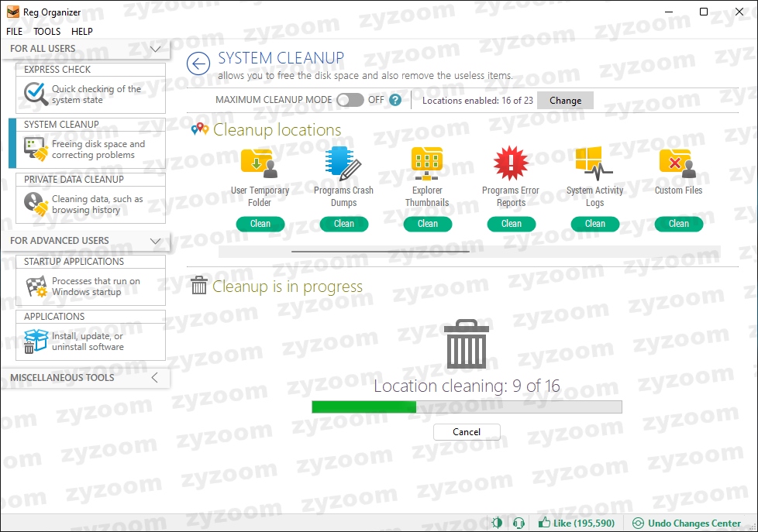Open the HELP menu
The width and height of the screenshot is (758, 532).
pyautogui.click(x=81, y=32)
